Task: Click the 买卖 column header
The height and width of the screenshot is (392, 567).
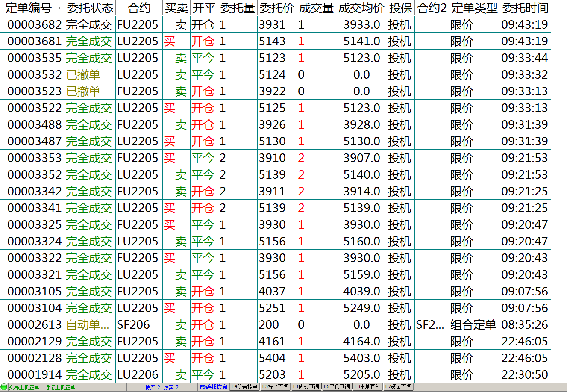Action: pos(176,8)
